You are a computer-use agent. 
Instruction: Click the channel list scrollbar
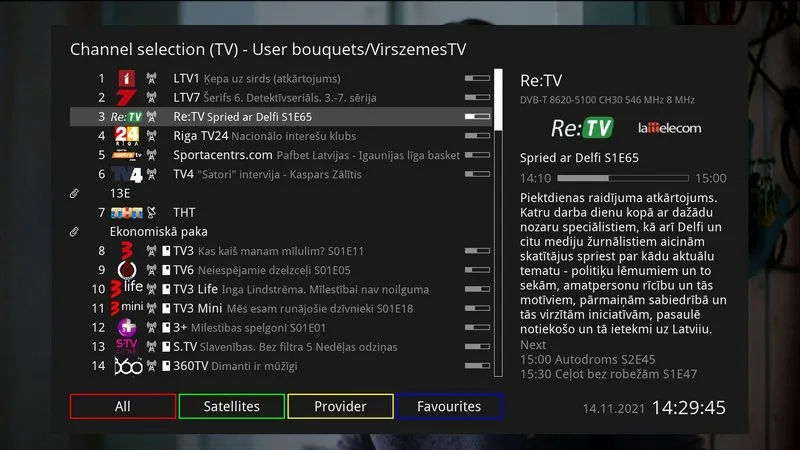[x=498, y=223]
